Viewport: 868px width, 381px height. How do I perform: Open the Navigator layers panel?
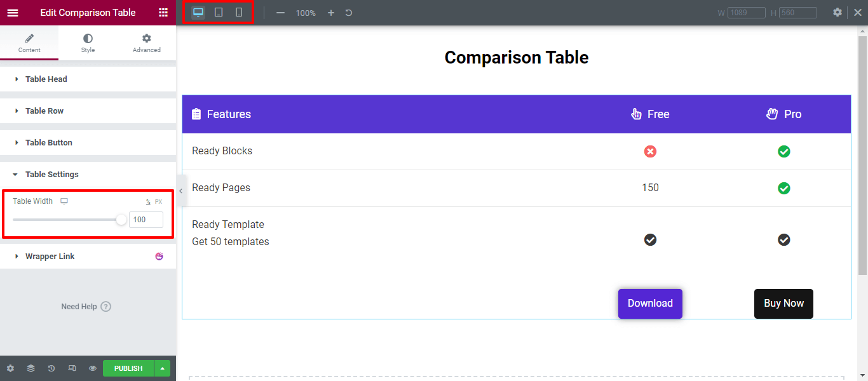pyautogui.click(x=31, y=368)
